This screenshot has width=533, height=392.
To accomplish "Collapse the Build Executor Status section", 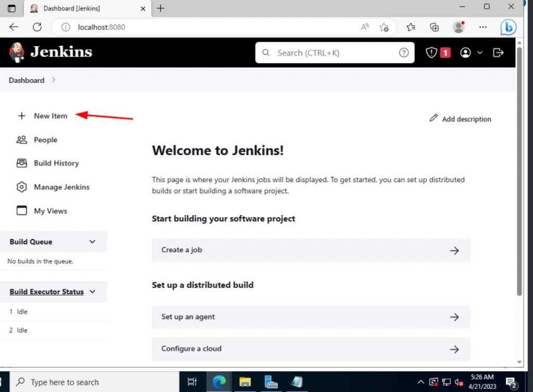I will 93,292.
